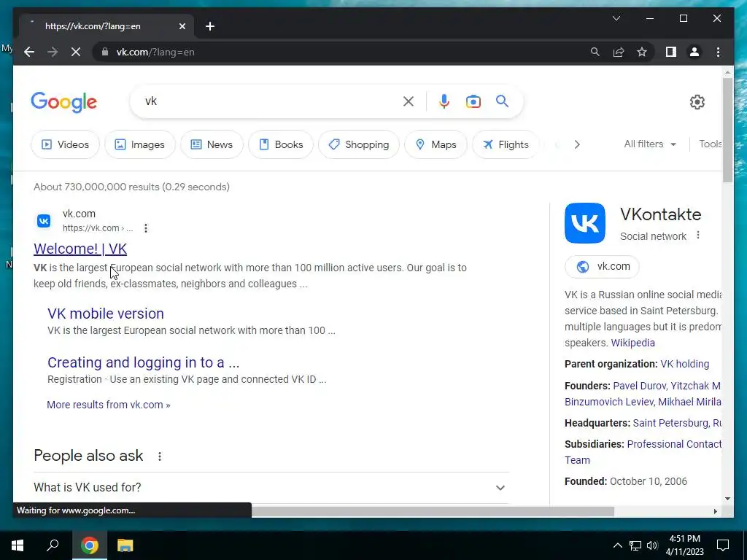
Task: Open the network tray icon
Action: 635,545
